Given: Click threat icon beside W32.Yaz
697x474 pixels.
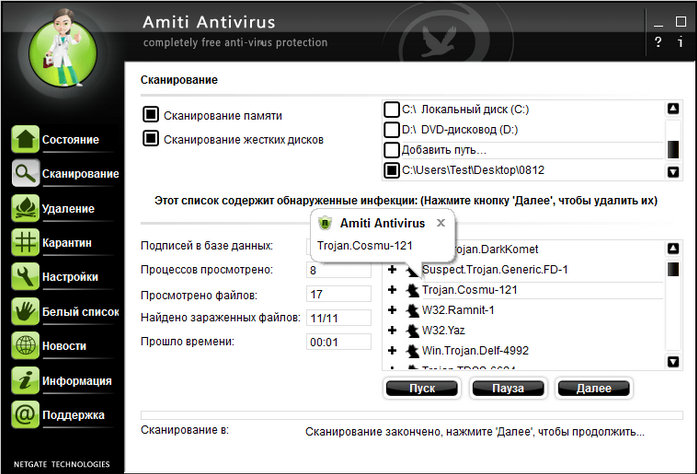Looking at the screenshot, I should coord(413,330).
